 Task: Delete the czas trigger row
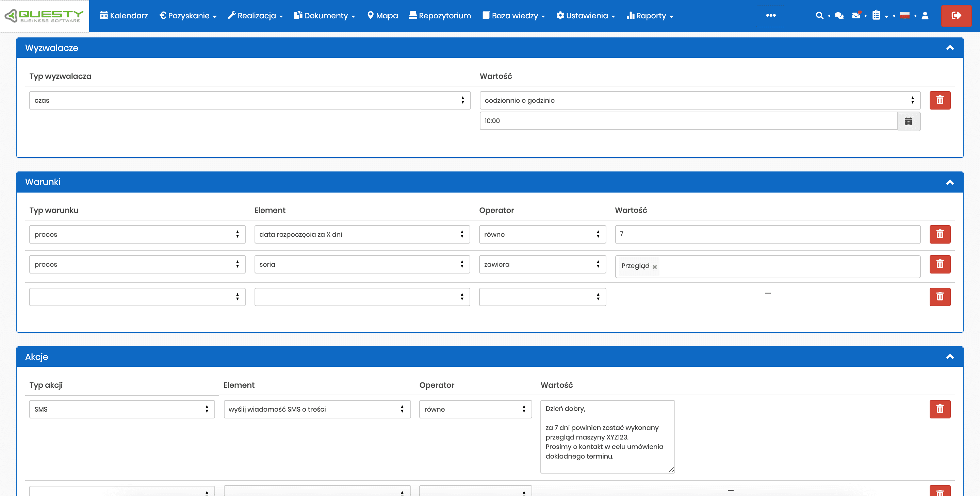(x=940, y=100)
